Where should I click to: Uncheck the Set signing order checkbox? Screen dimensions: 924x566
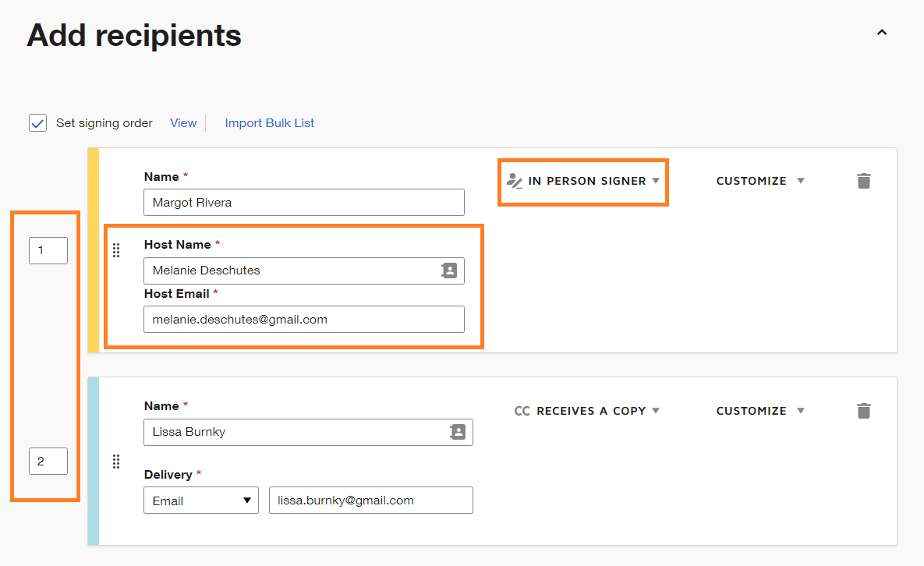coord(37,122)
